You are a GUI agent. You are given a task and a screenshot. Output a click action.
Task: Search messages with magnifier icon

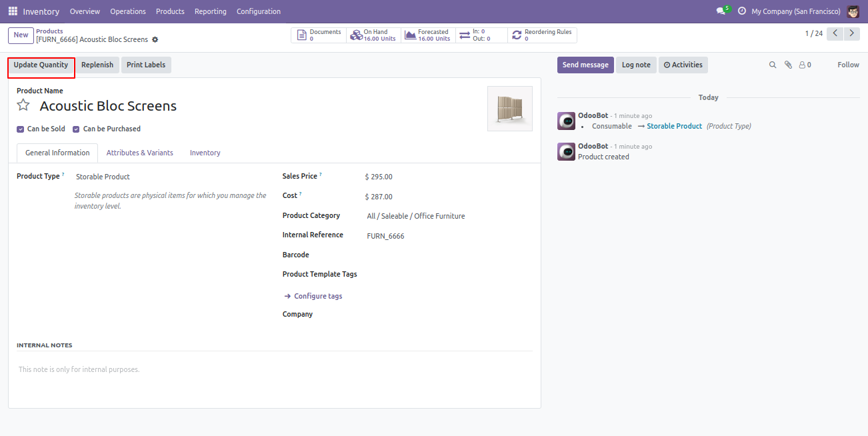coord(773,65)
